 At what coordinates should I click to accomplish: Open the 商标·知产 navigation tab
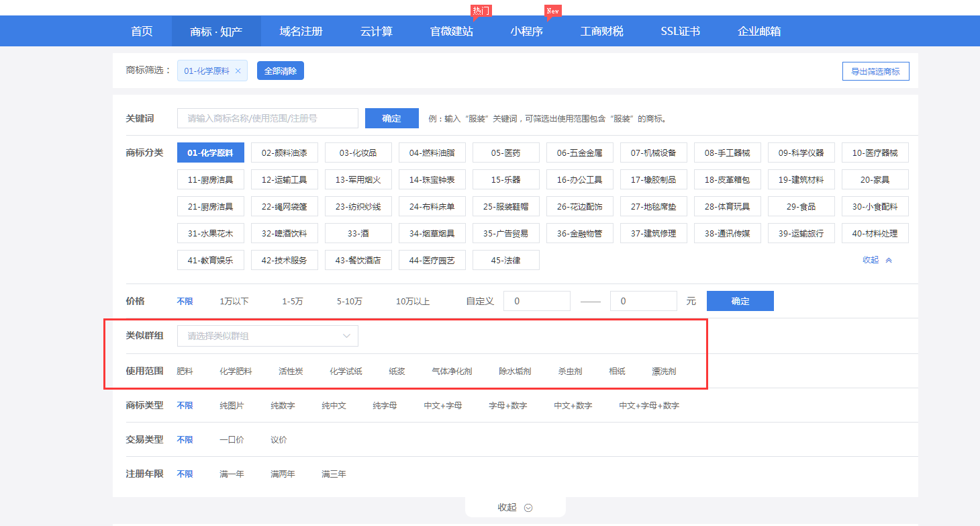[216, 31]
